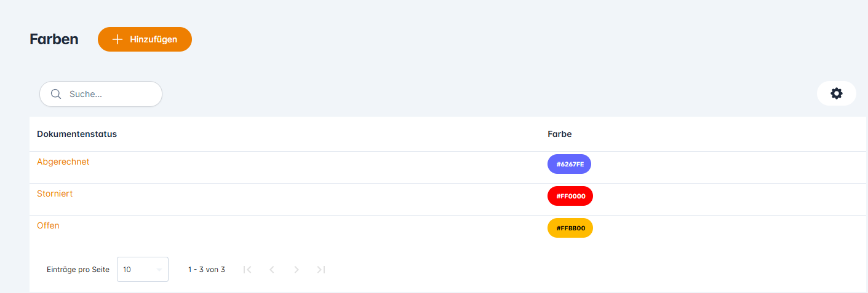The width and height of the screenshot is (868, 293).
Task: Go to the next page arrow
Action: click(297, 270)
